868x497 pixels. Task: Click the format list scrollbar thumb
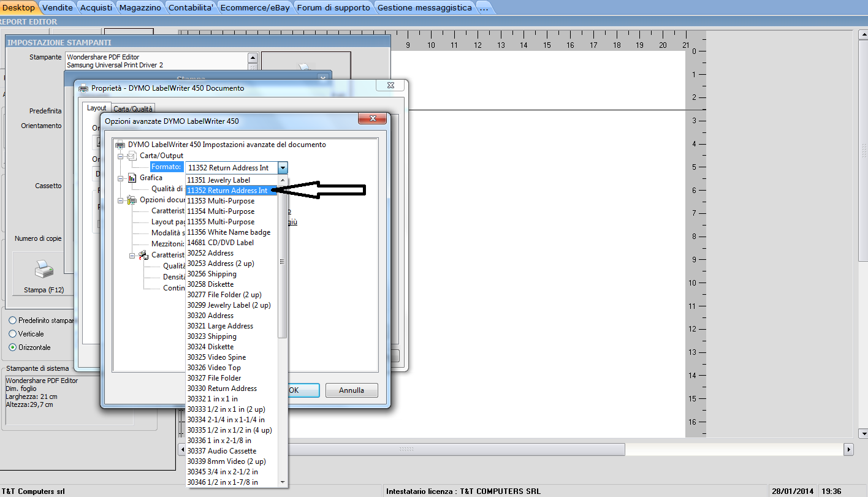[283, 262]
